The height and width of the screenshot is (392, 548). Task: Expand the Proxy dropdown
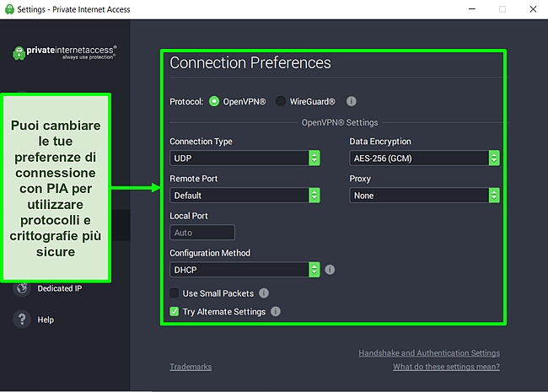click(x=424, y=195)
